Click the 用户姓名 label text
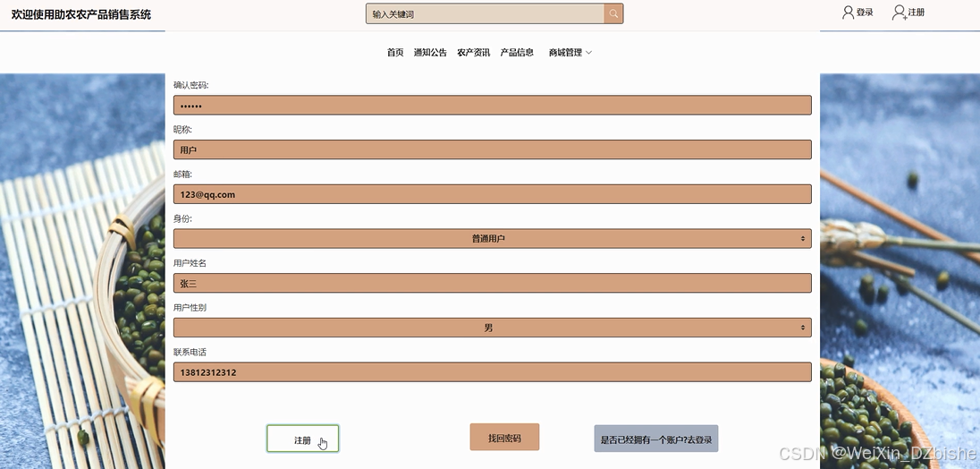 coord(190,262)
